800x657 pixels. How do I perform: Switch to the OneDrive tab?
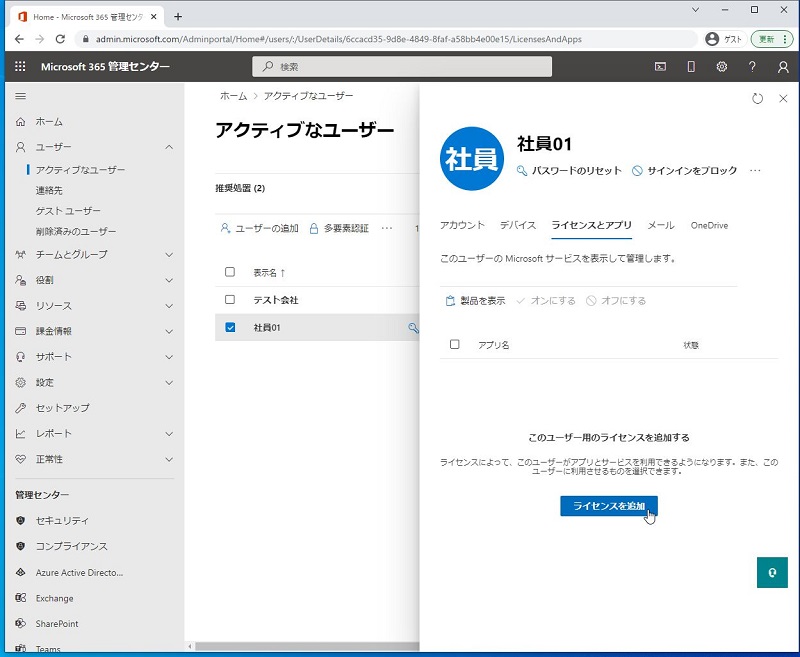pyautogui.click(x=709, y=225)
